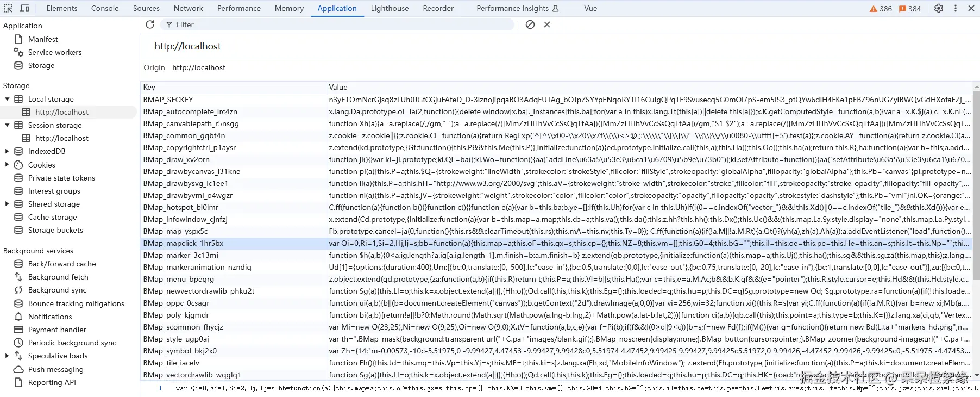Select Private state tokens

[x=61, y=178]
